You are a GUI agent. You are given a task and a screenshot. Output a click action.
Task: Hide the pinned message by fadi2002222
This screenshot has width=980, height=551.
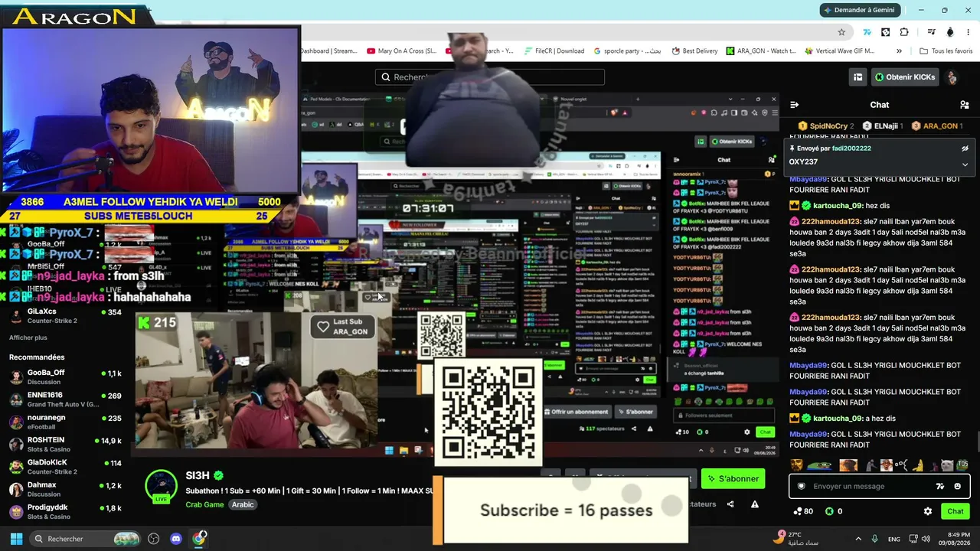click(x=965, y=148)
